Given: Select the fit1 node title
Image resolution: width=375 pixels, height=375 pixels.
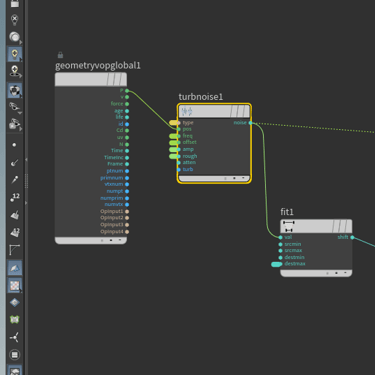Looking at the screenshot, I should click(287, 212).
